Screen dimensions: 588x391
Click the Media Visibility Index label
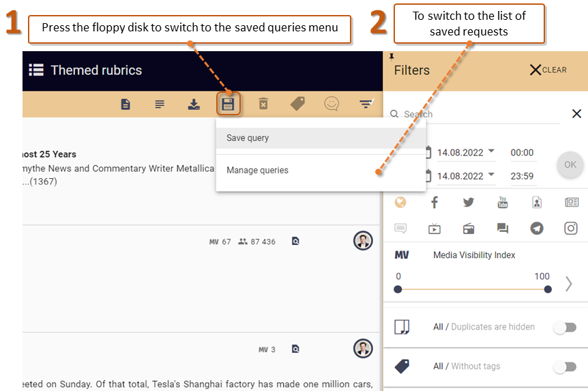[x=474, y=255]
